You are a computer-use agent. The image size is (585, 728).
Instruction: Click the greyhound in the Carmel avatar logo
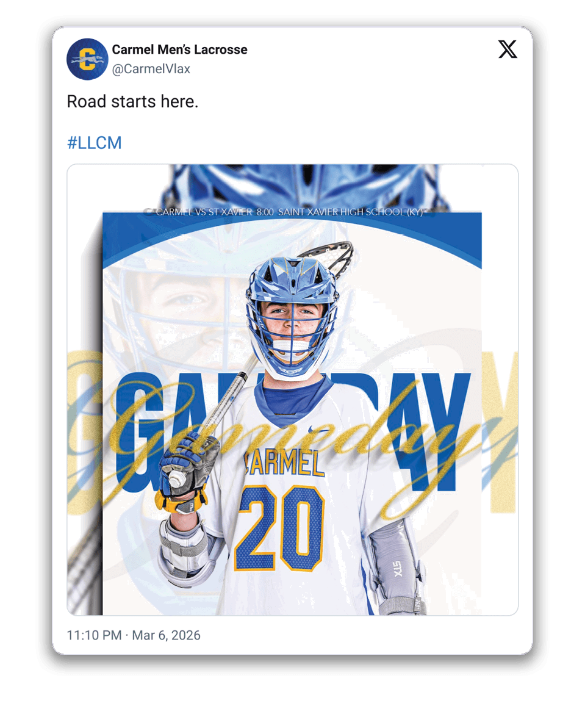pyautogui.click(x=86, y=60)
